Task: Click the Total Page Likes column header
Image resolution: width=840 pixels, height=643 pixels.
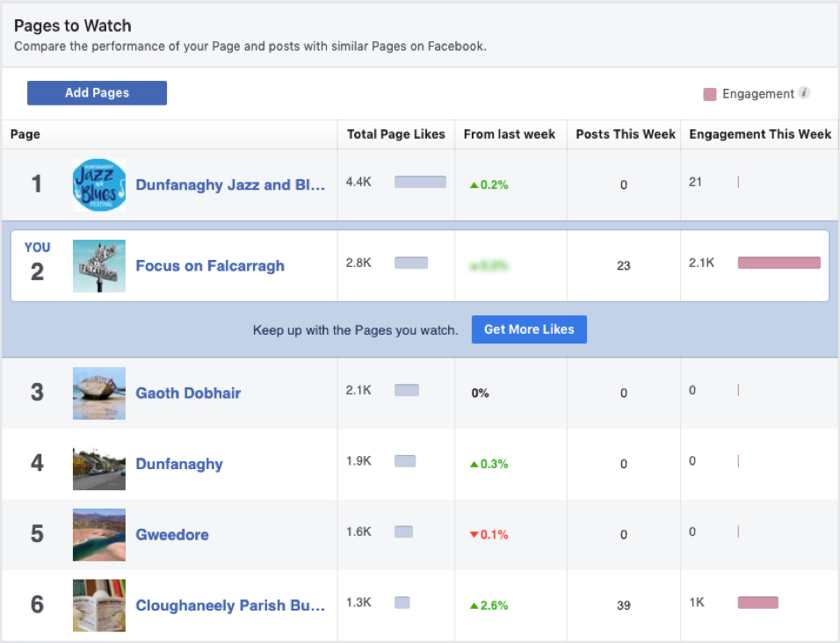Action: [x=396, y=134]
